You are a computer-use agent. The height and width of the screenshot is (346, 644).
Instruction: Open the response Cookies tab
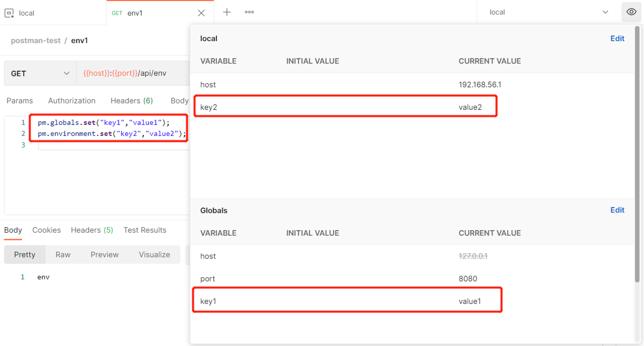tap(47, 230)
